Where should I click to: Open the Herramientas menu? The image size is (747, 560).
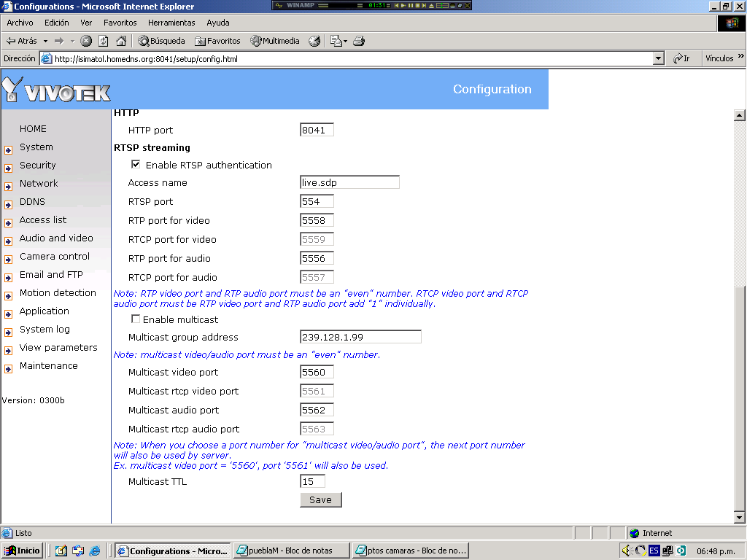(x=170, y=23)
